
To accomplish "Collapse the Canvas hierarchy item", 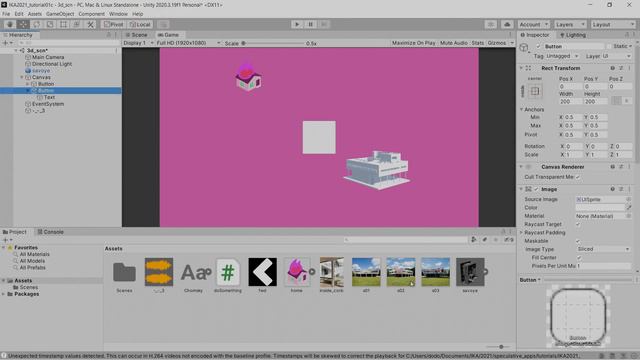I will click(x=22, y=77).
